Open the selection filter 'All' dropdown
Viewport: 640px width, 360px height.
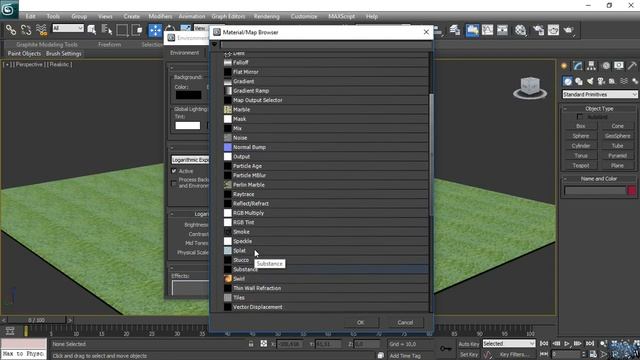point(68,28)
